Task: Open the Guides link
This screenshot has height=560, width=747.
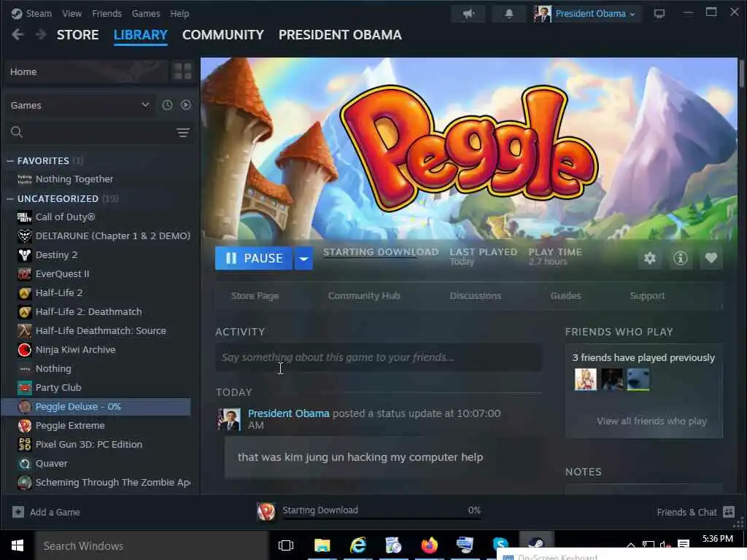Action: [565, 296]
